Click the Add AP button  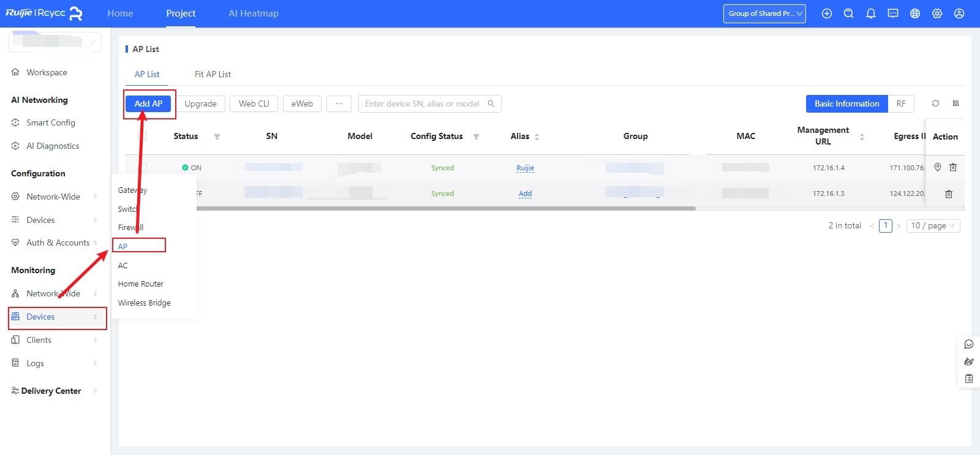(148, 103)
